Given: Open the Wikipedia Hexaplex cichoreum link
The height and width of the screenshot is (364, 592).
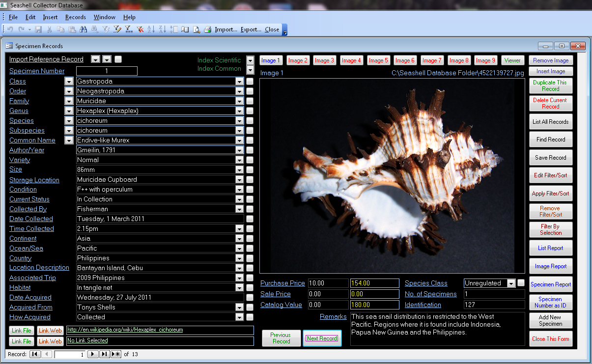Looking at the screenshot, I should pos(125,330).
